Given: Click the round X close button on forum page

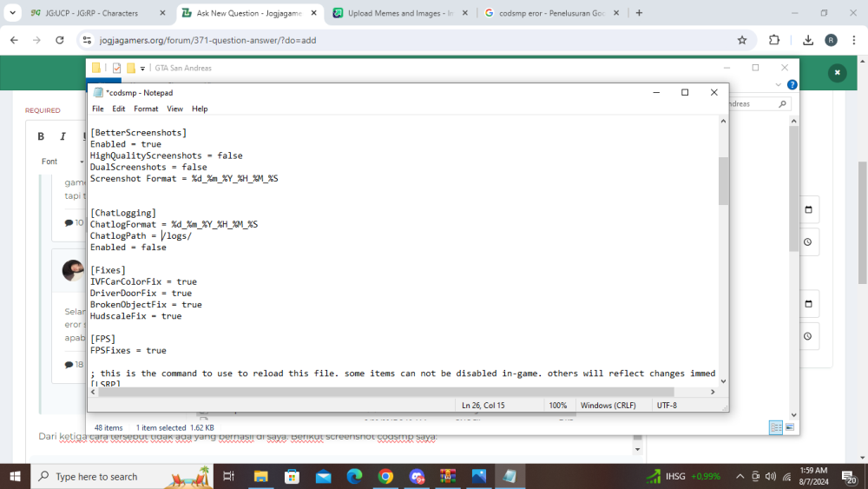Looking at the screenshot, I should tap(837, 73).
